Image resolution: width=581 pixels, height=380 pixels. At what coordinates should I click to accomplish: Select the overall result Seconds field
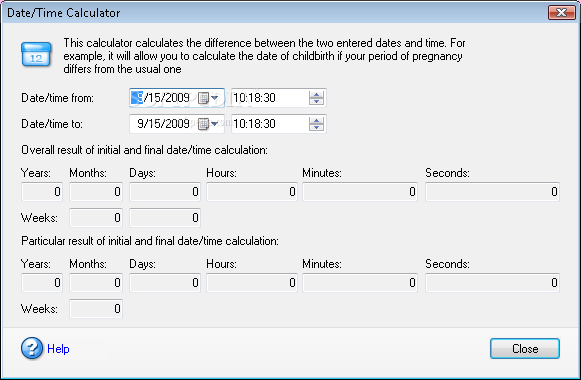pos(492,191)
